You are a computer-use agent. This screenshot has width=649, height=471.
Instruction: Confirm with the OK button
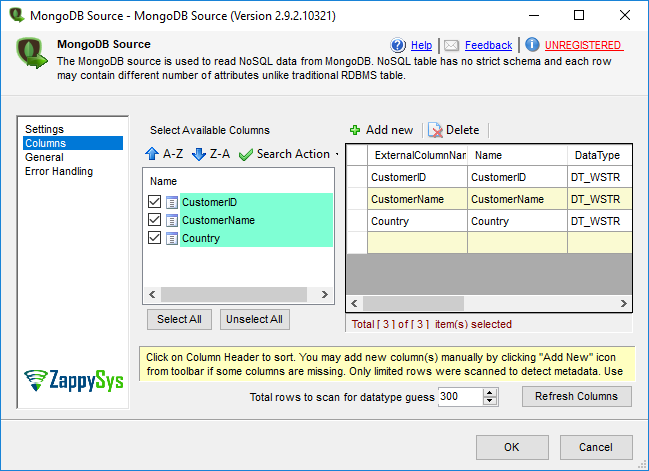click(x=512, y=447)
